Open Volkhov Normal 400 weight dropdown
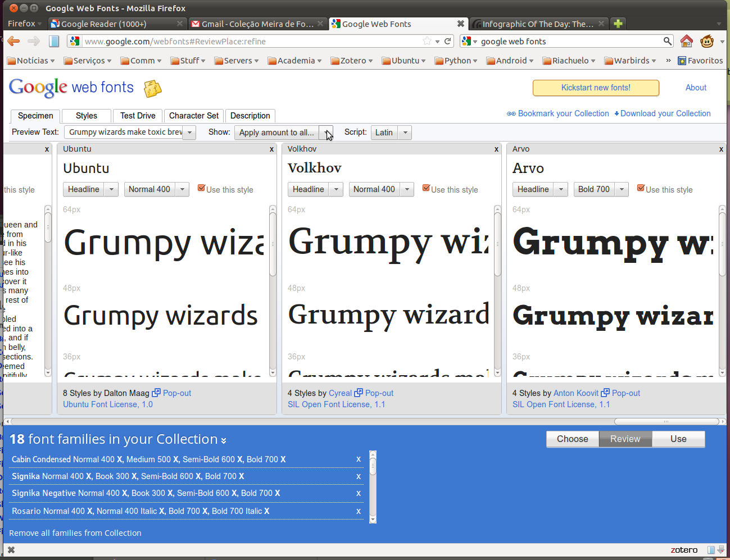This screenshot has height=560, width=730. click(x=407, y=189)
